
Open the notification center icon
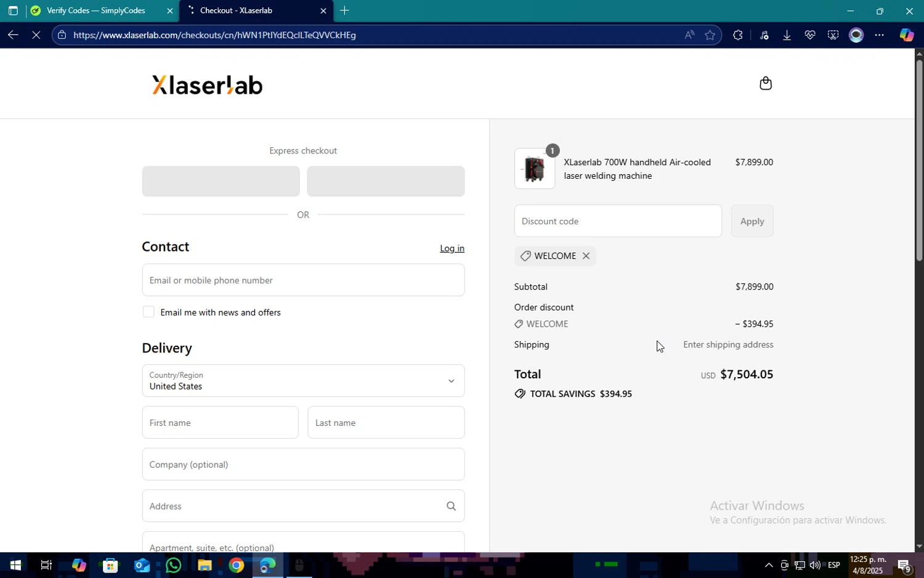tap(904, 565)
